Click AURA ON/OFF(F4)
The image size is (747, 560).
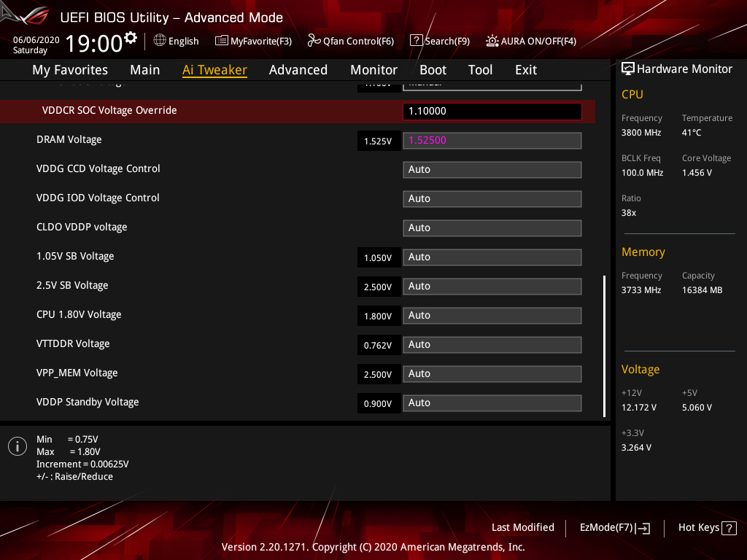[x=538, y=41]
